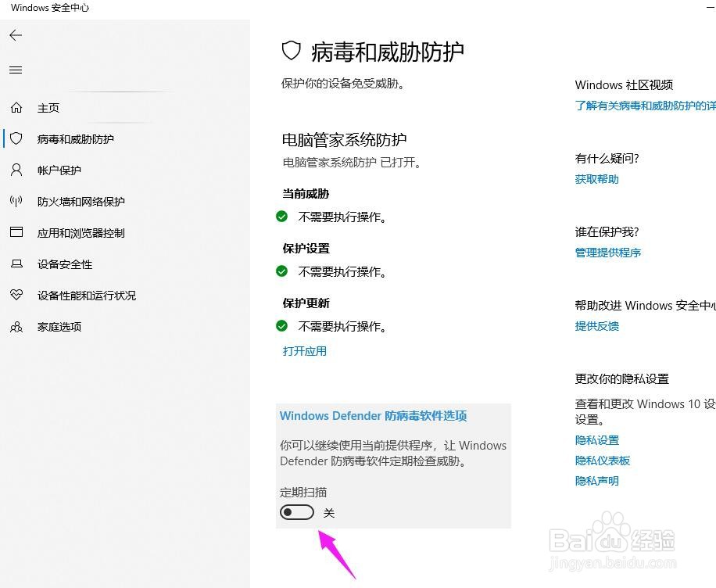The width and height of the screenshot is (716, 588).
Task: Open 设备性能和运行状况 via its icon
Action: click(16, 295)
